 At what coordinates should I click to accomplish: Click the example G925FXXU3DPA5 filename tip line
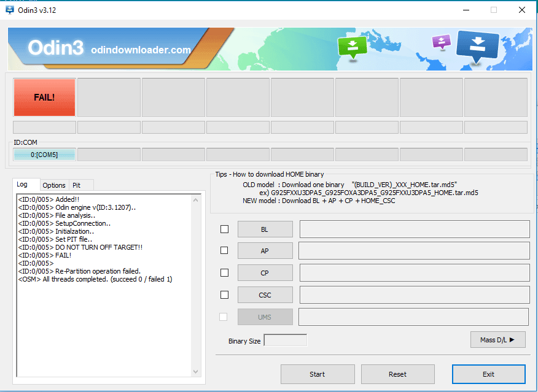click(x=369, y=193)
